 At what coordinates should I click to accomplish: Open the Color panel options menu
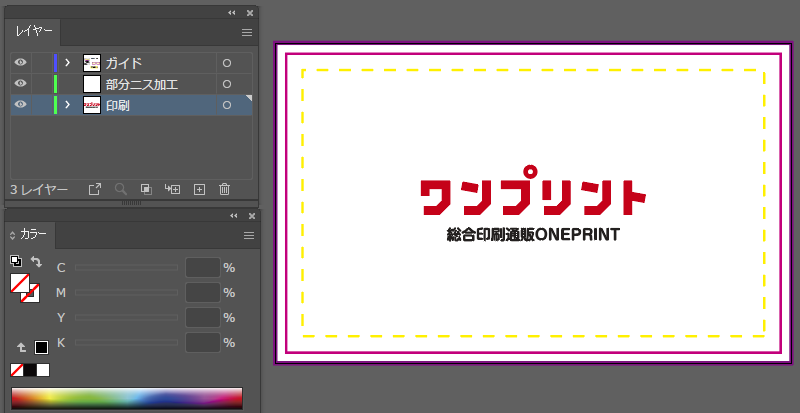coord(247,235)
